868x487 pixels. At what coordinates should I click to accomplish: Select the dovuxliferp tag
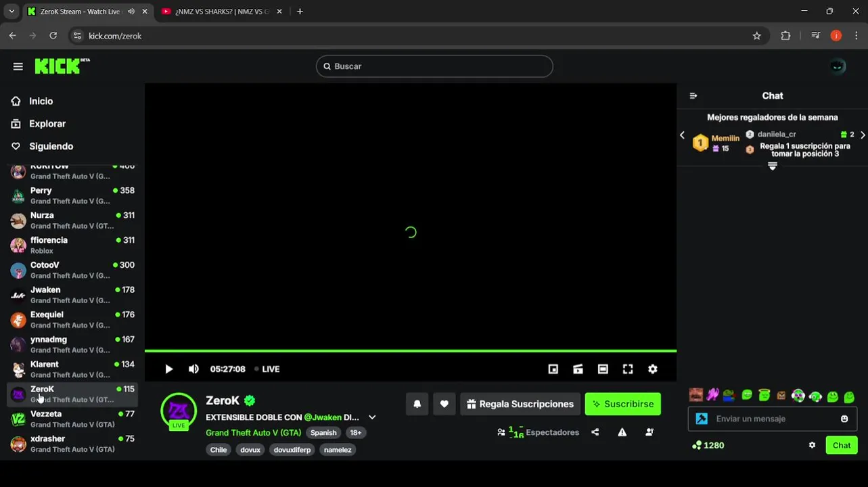coord(292,450)
